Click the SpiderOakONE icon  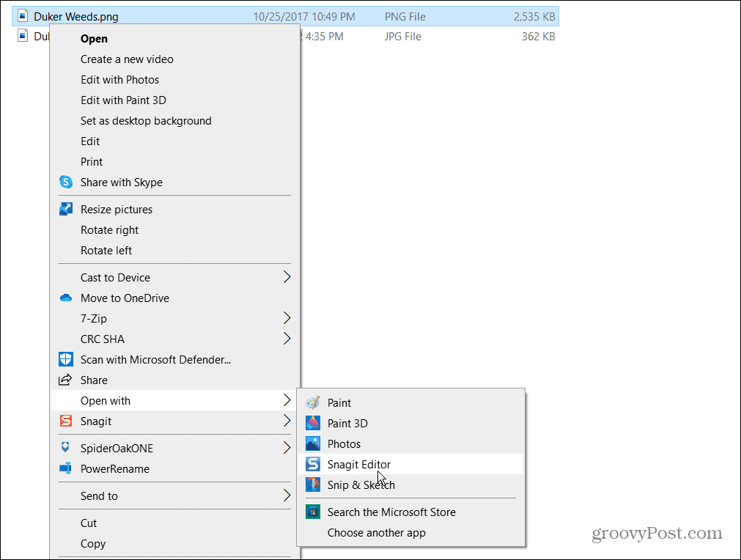point(64,448)
